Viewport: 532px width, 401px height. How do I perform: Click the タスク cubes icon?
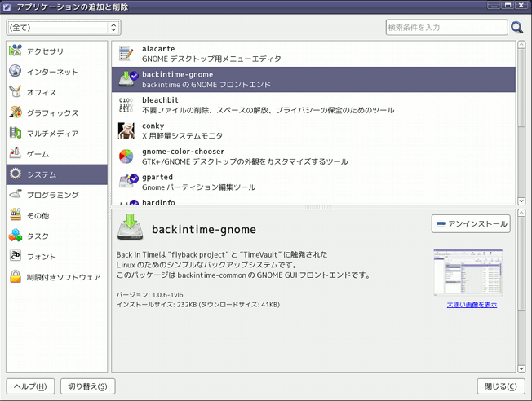pyautogui.click(x=16, y=236)
